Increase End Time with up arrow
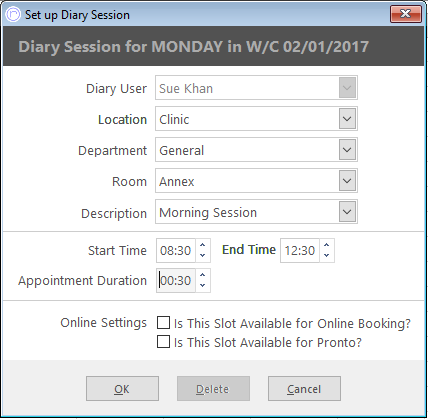Image resolution: width=428 pixels, height=419 pixels. click(x=327, y=245)
